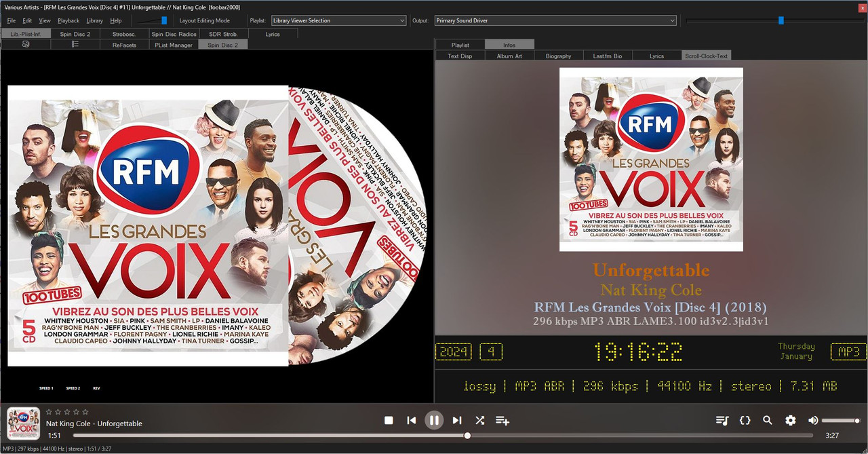This screenshot has width=868, height=454.
Task: Open the playlist queue music-note icon
Action: point(722,421)
